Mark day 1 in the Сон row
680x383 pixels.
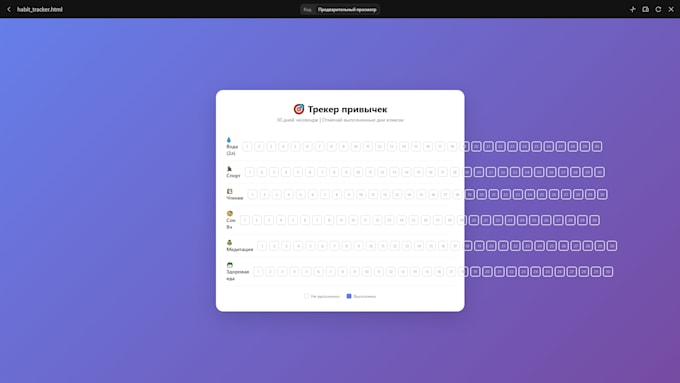pyautogui.click(x=245, y=220)
